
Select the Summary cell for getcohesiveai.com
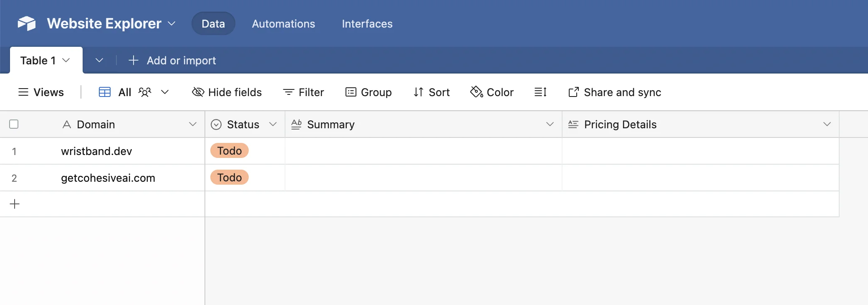pos(423,178)
